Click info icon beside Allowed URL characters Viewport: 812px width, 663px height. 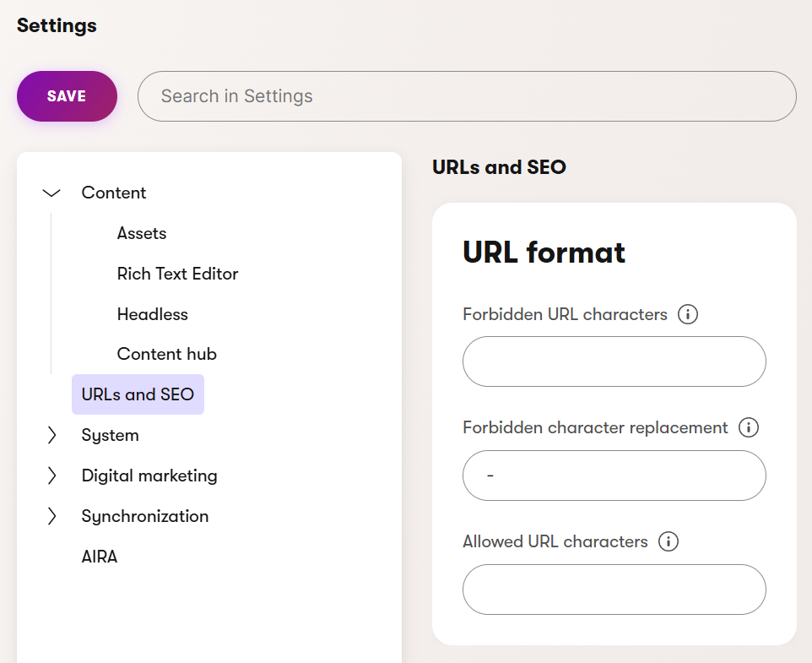668,542
